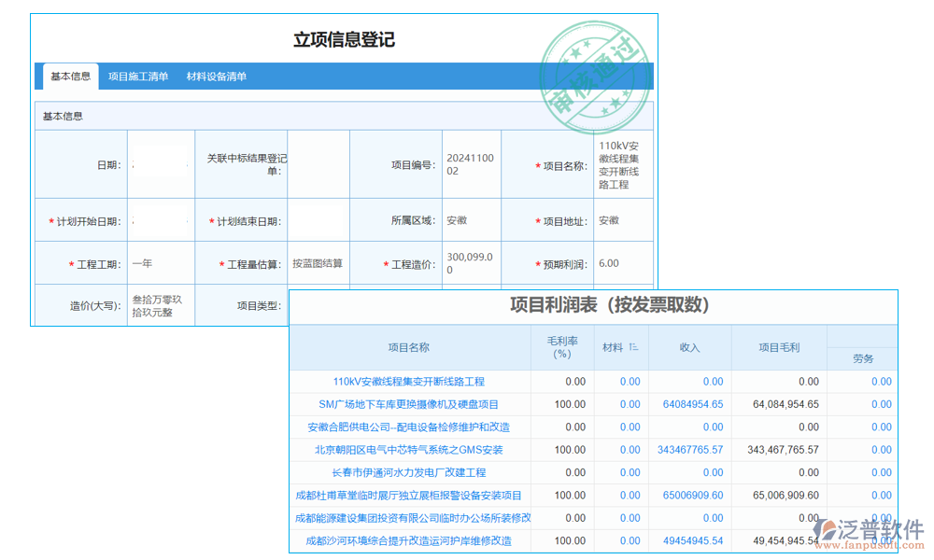Open the SM广场地下车库更换摄像机及硬盘项目 link
Screen dimensions: 934x560
coord(408,404)
